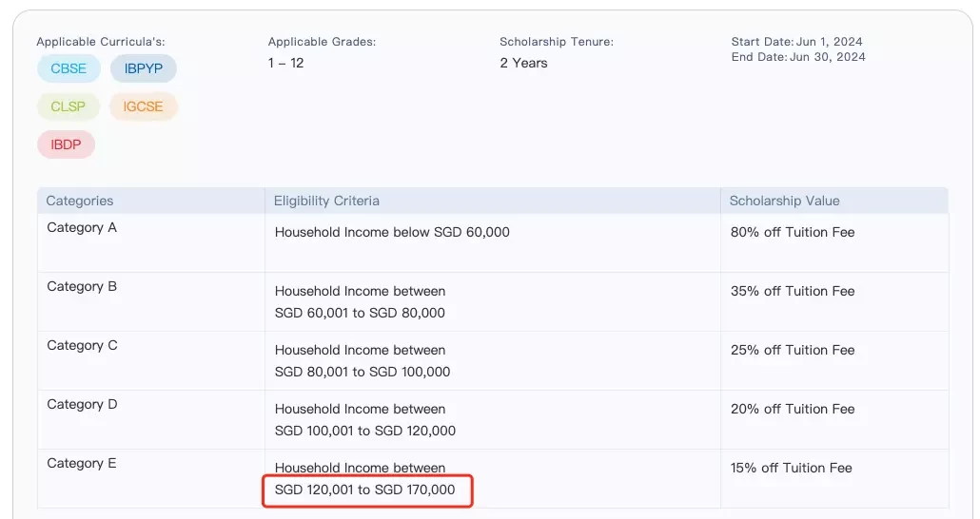Click the 15% off Tuition Fee cell
The height and width of the screenshot is (519, 980).
point(792,468)
